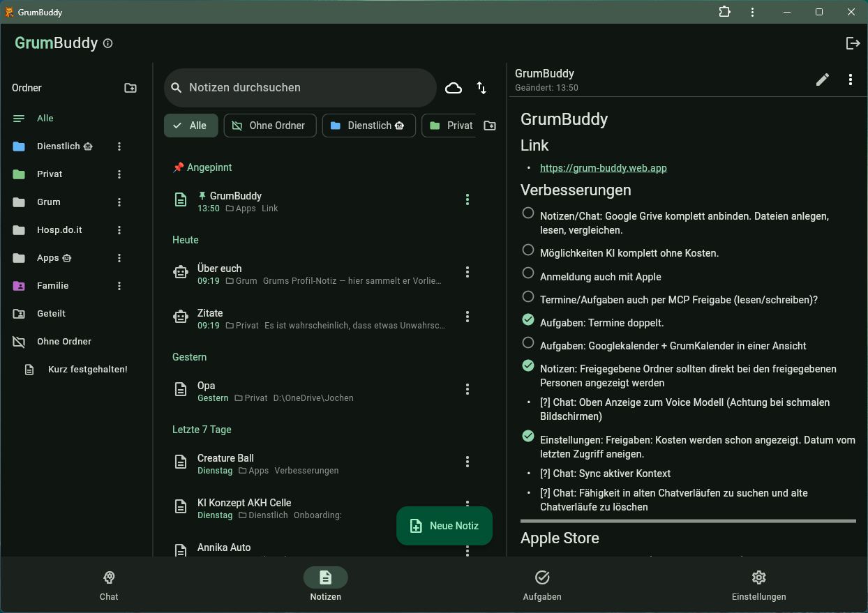
Task: Open menu of Zitate note
Action: pos(467,317)
